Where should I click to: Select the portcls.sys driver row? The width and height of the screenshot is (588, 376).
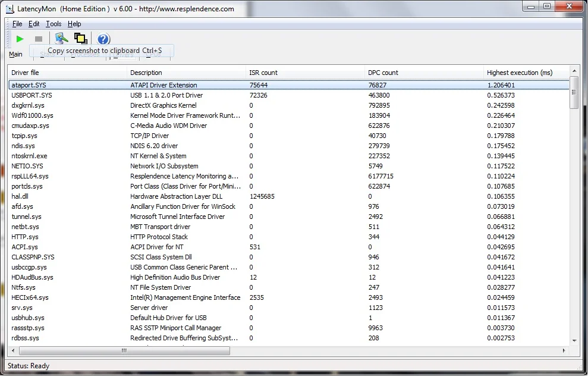pyautogui.click(x=289, y=186)
